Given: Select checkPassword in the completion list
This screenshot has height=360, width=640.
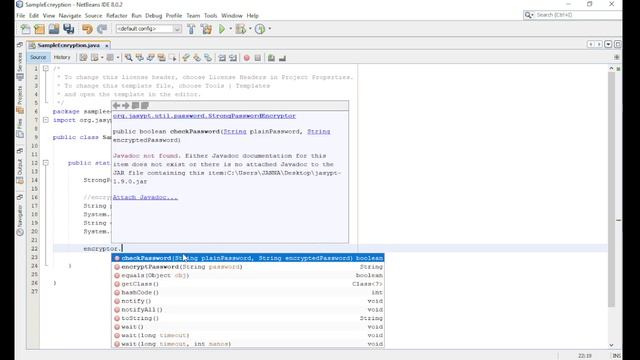Looking at the screenshot, I should coord(248,258).
